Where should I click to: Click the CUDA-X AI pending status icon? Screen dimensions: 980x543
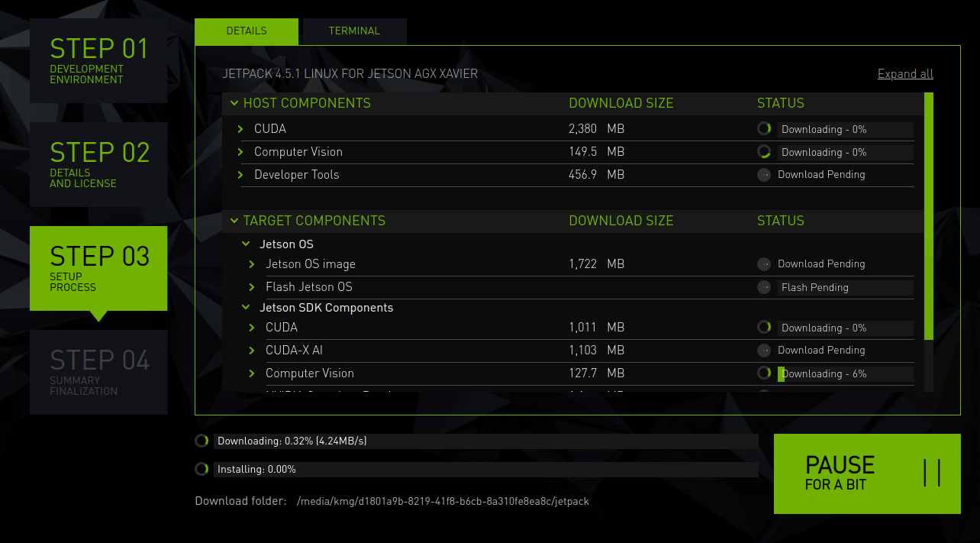coord(764,351)
